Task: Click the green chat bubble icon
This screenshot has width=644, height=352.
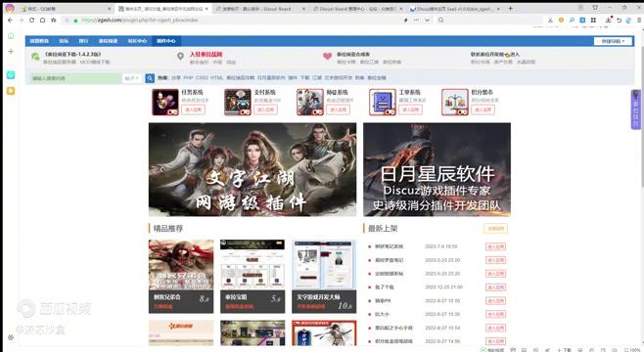Action: (36, 57)
